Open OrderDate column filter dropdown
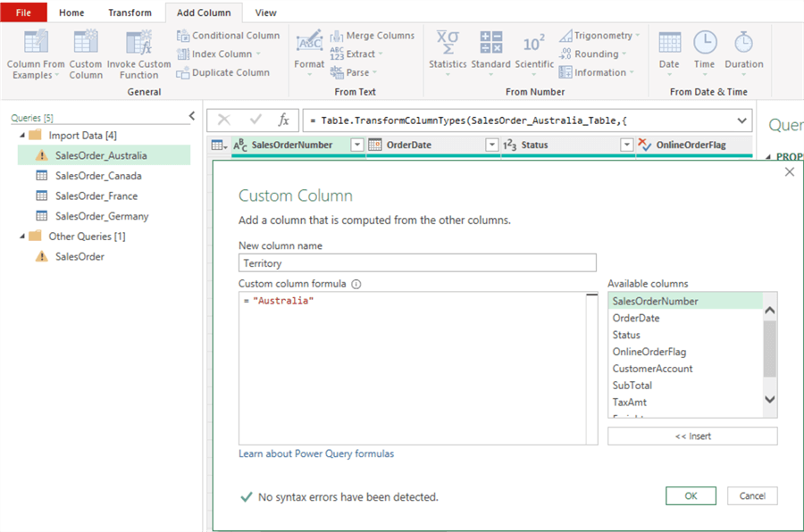The image size is (804, 532). point(491,145)
